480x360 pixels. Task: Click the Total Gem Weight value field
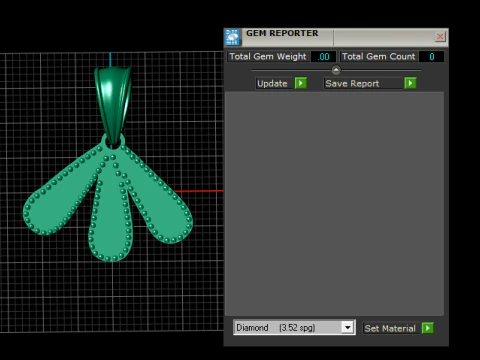tap(323, 57)
